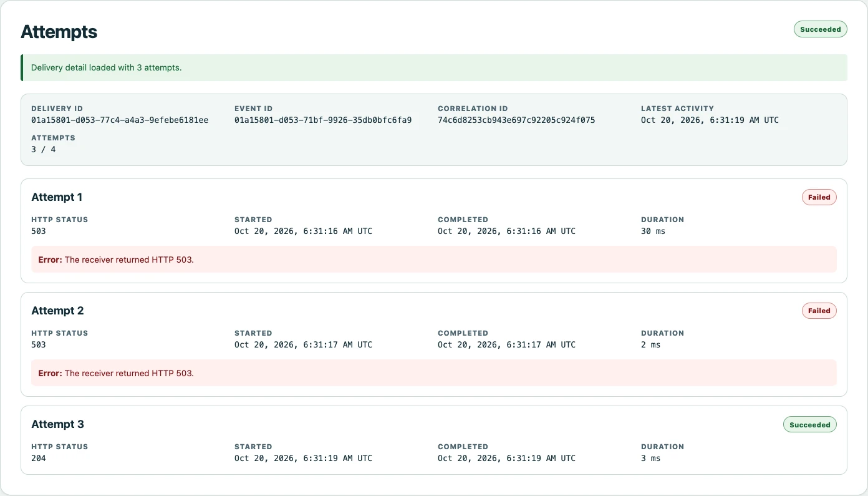The width and height of the screenshot is (868, 496).
Task: Click the "2 ms" duration in Attempt 2
Action: tap(650, 344)
